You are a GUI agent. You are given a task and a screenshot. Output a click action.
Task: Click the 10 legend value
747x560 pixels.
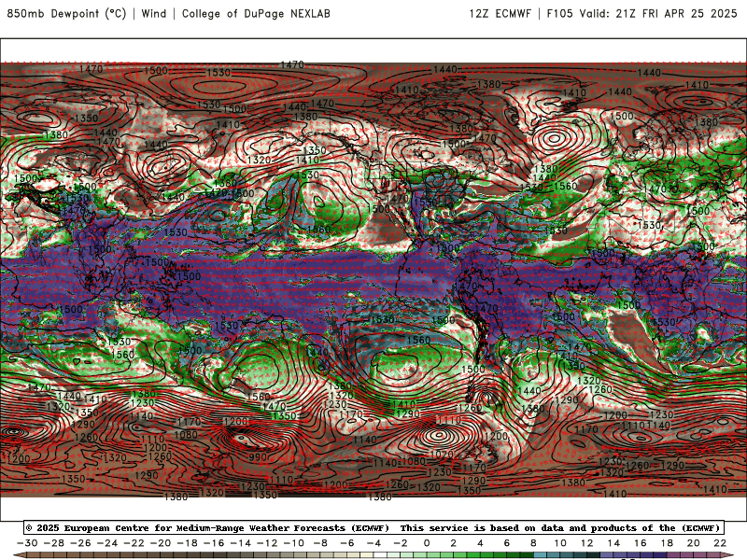point(560,543)
